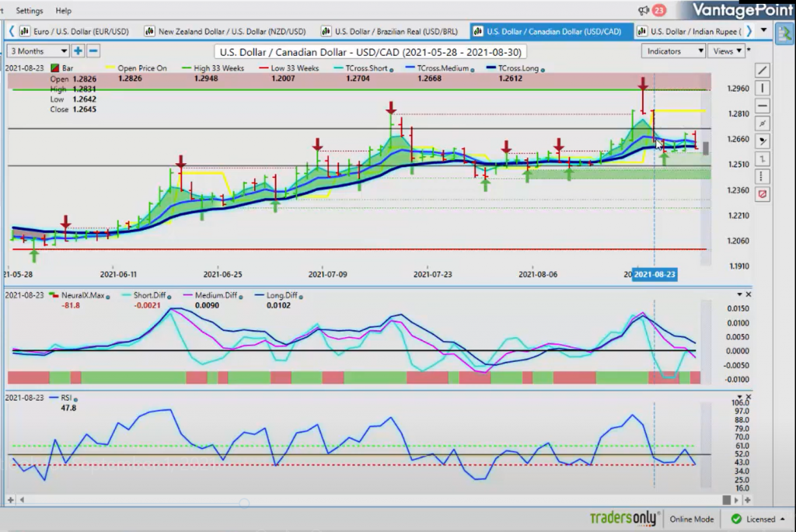Switch to Euro / U.S. Dollar tab
Screen dimensions: 796x532
(74, 31)
